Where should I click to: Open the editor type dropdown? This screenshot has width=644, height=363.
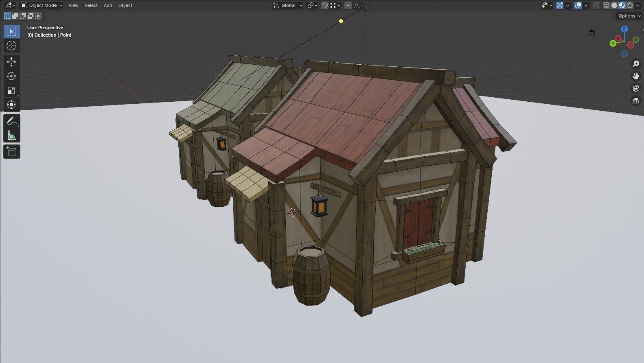tap(10, 5)
